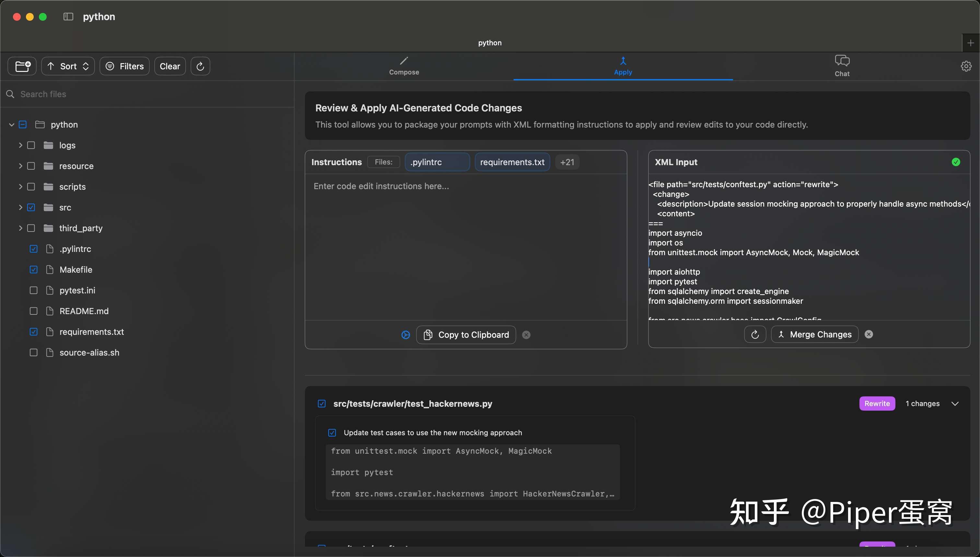Clear XML input with the x icon
This screenshot has width=980, height=557.
pyautogui.click(x=869, y=334)
